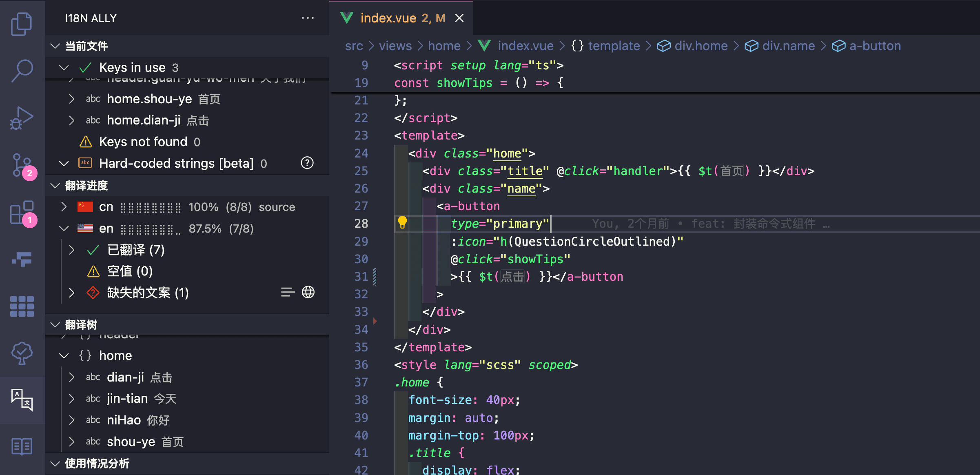
Task: Click the globe icon beside 缺失的文案
Action: (308, 292)
